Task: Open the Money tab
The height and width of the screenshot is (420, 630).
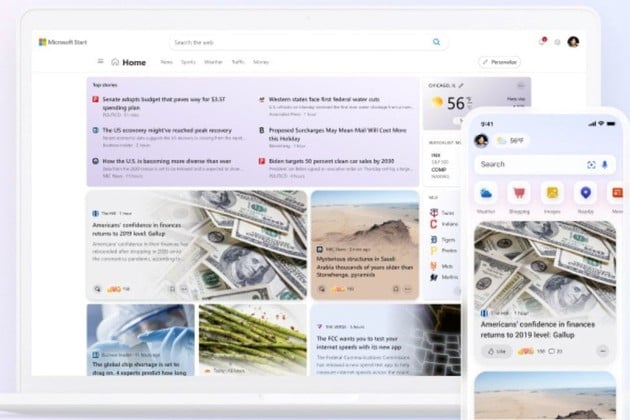Action: (261, 62)
